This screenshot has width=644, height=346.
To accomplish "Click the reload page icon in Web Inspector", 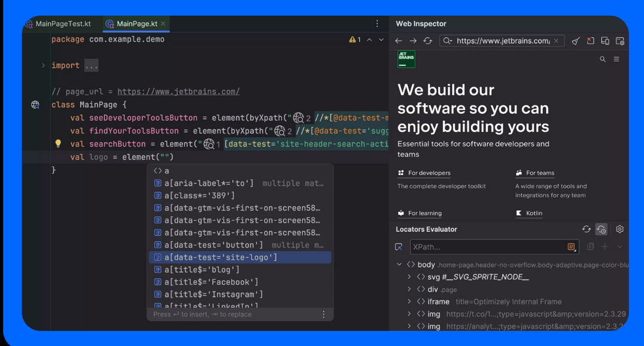I will pyautogui.click(x=428, y=41).
